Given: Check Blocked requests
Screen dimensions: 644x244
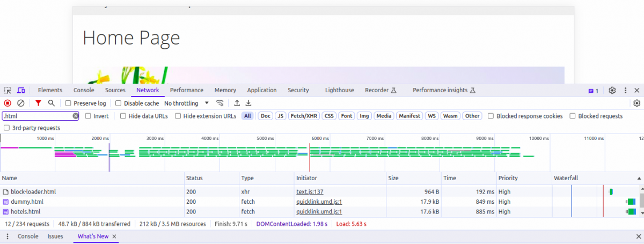Looking at the screenshot, I should 573,116.
